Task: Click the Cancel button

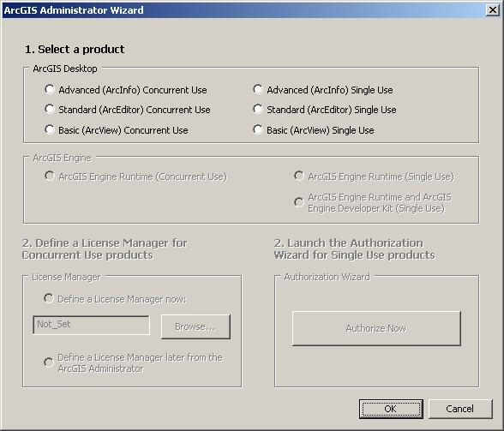Action: pos(460,409)
